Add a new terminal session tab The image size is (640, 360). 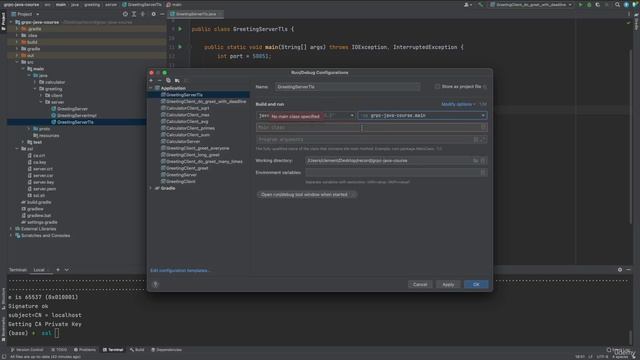point(58,270)
